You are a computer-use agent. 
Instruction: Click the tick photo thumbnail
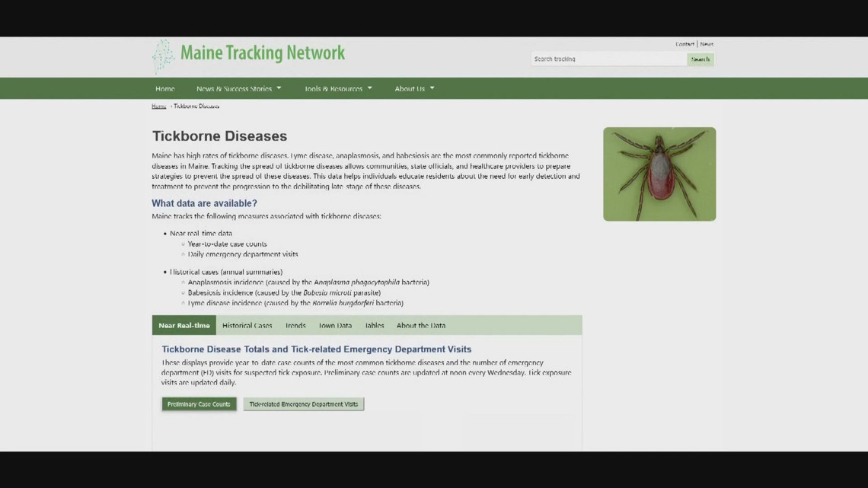click(659, 174)
